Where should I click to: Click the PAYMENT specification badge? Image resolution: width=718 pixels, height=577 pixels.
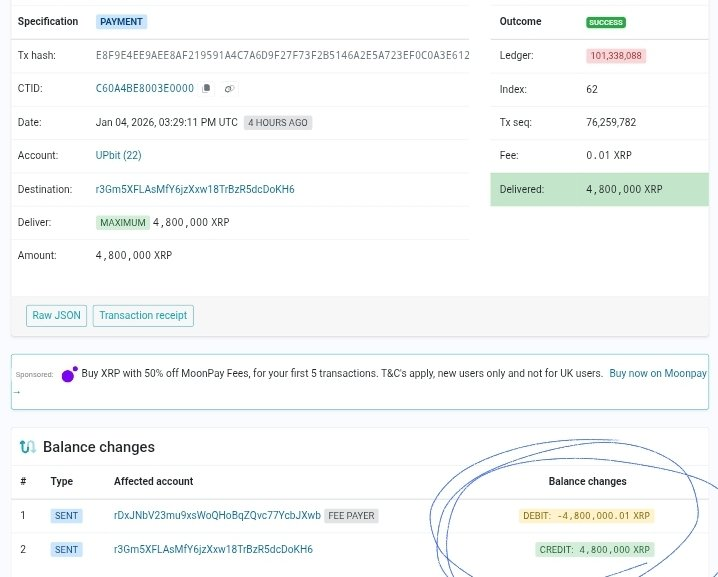(x=121, y=22)
